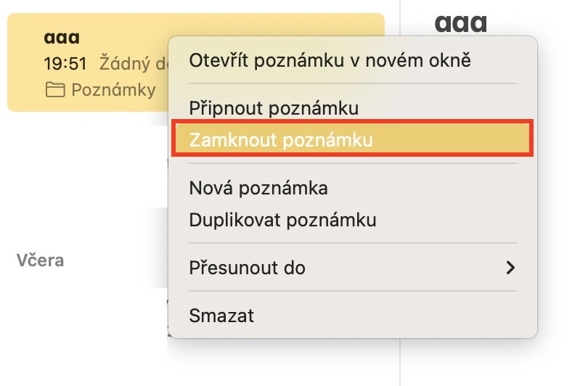Click the folder icon beside Poznámky
The width and height of the screenshot is (588, 386).
point(54,90)
